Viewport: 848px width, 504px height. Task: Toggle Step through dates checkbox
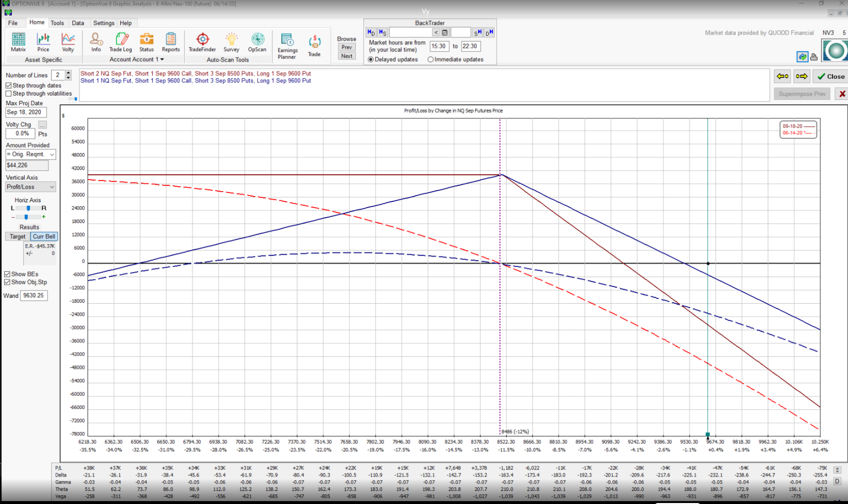click(x=9, y=85)
